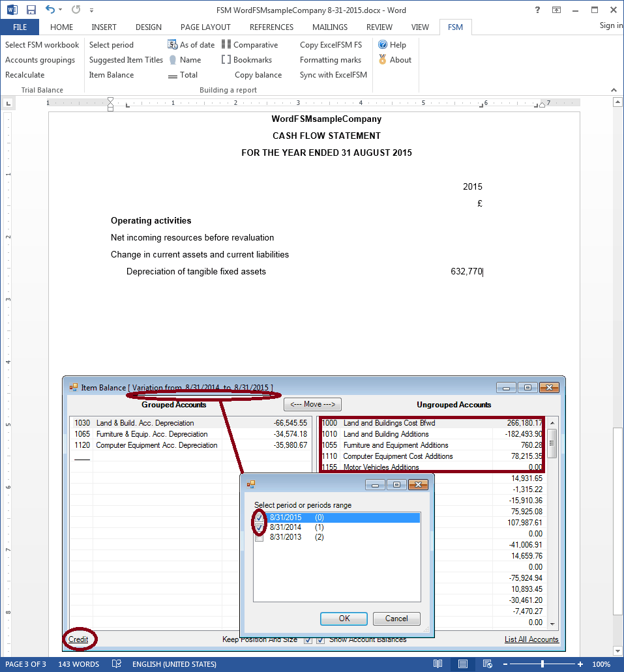This screenshot has height=672, width=624.
Task: Open FSM Help icon
Action: 383,44
